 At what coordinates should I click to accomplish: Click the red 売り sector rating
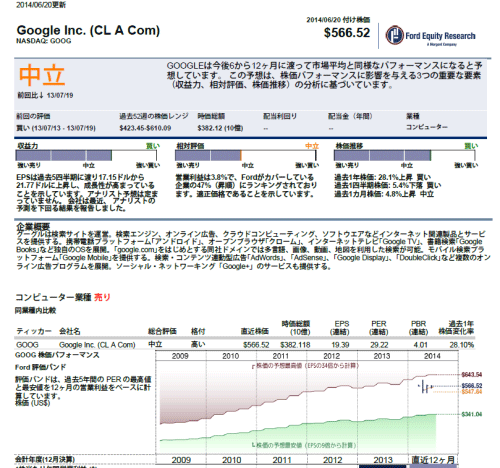tap(102, 297)
